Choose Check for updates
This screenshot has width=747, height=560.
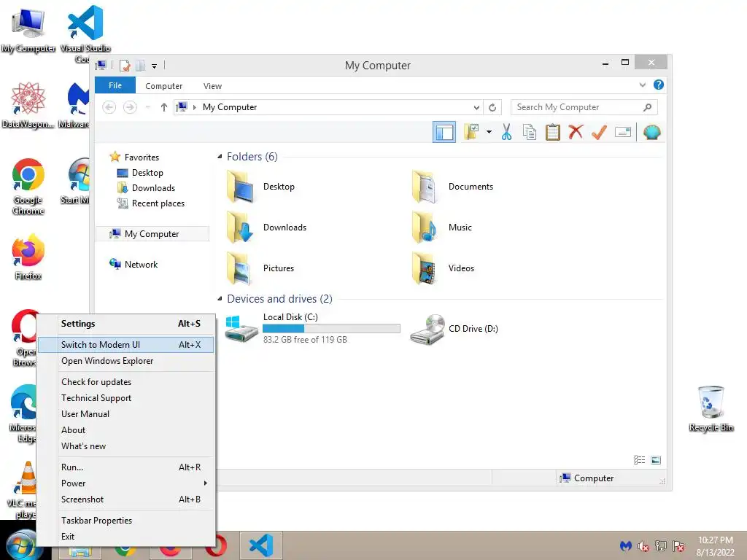(126, 382)
